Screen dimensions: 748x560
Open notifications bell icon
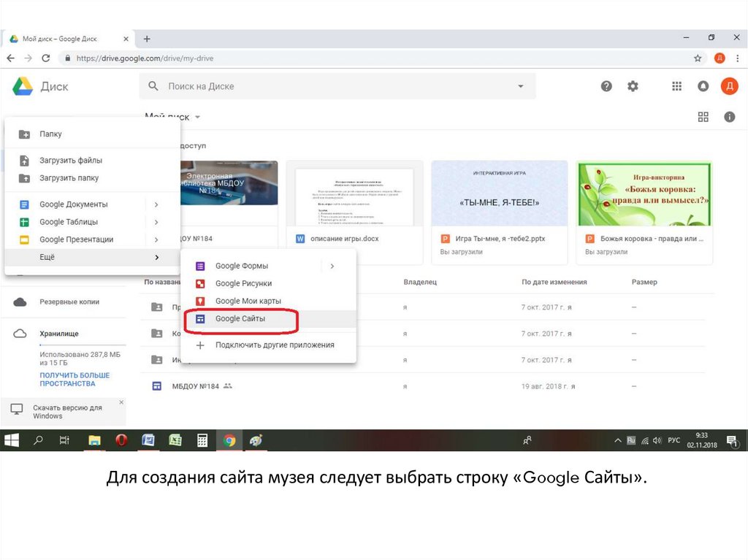click(x=703, y=86)
